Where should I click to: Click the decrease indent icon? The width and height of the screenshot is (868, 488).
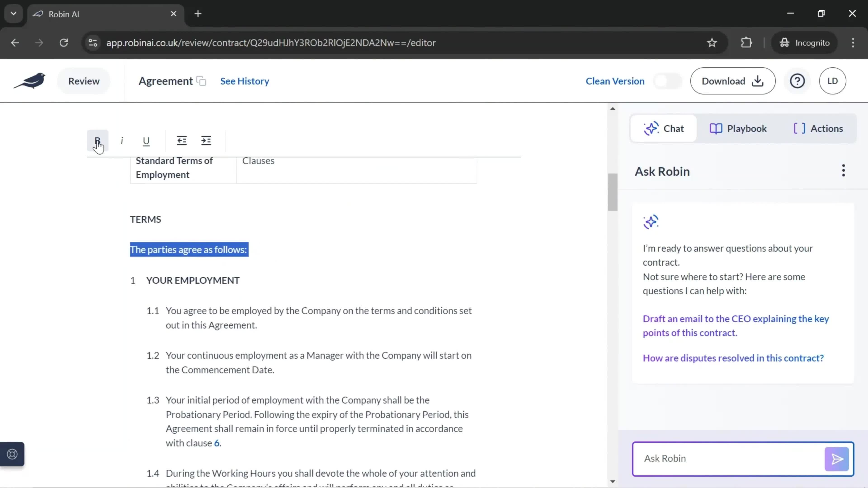click(182, 141)
